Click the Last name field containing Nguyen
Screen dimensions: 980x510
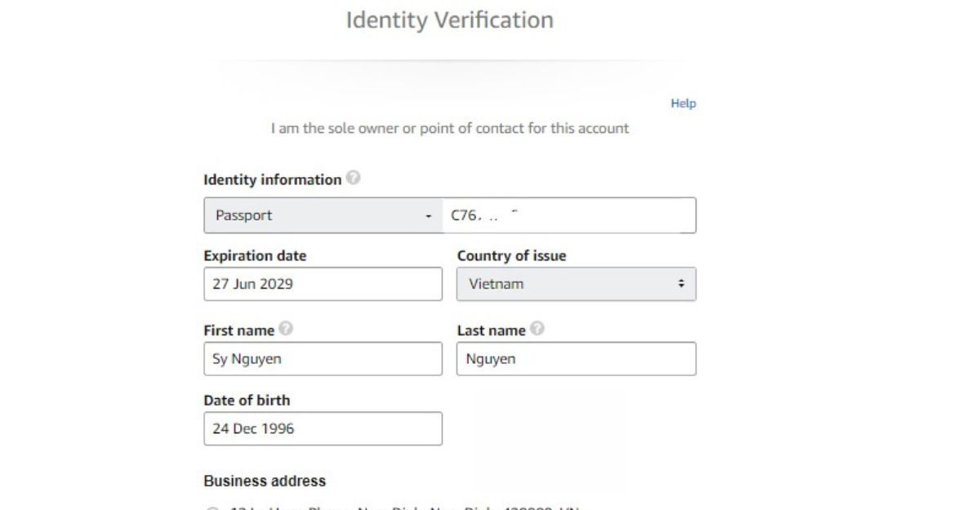point(576,359)
